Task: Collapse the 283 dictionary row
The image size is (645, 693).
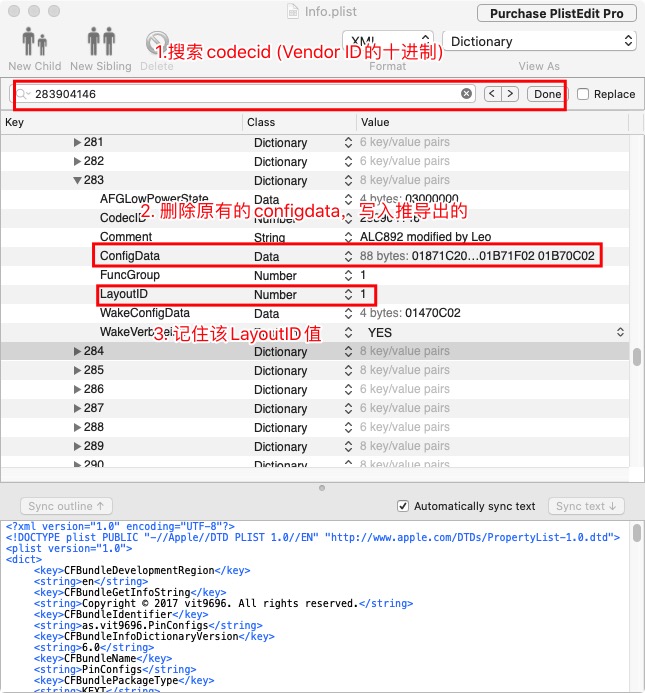Action: pyautogui.click(x=77, y=180)
